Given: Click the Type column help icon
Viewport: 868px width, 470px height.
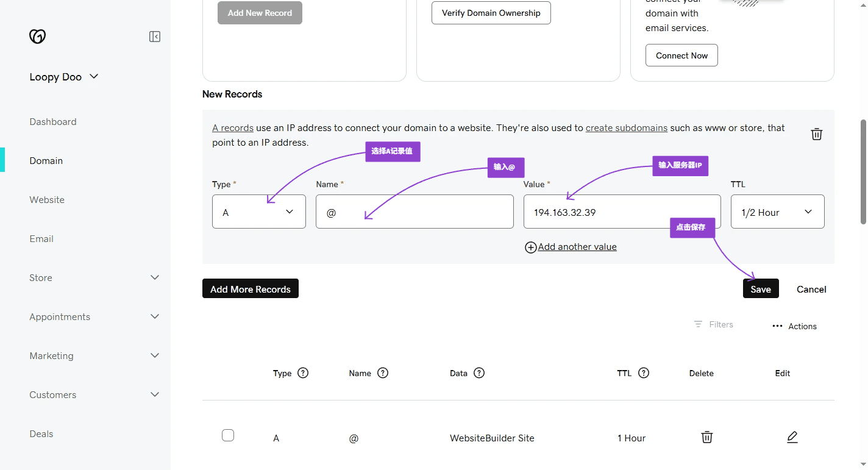Looking at the screenshot, I should pos(303,373).
